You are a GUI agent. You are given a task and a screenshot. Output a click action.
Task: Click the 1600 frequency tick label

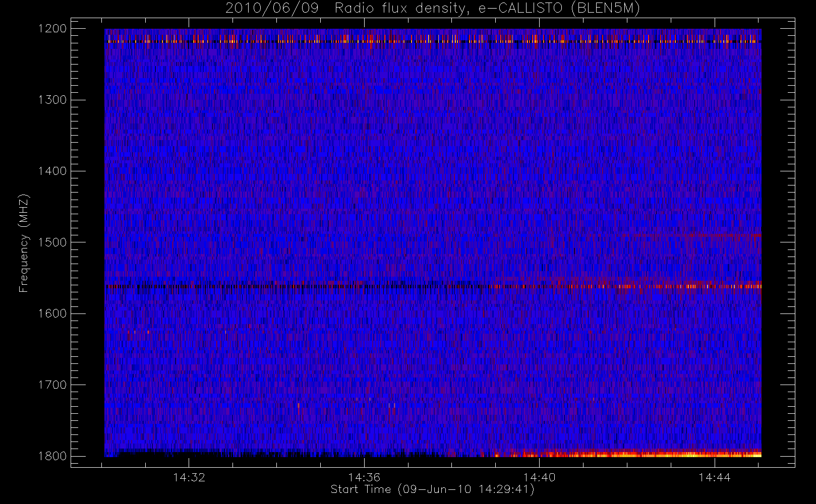(52, 313)
